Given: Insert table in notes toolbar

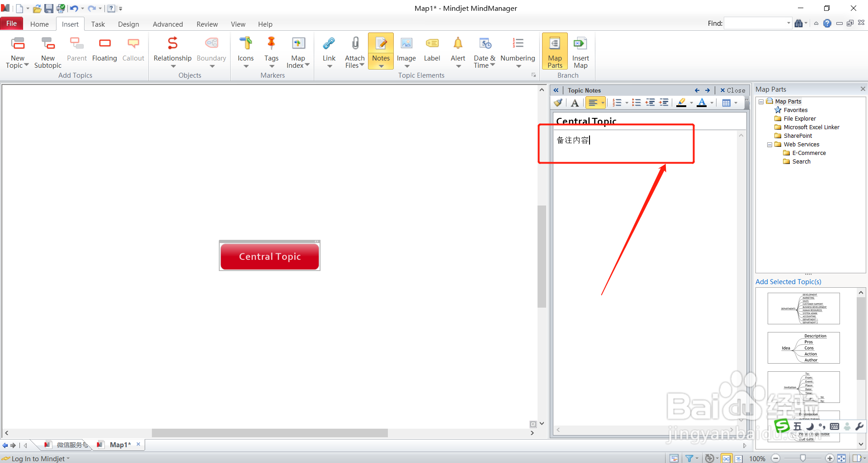Looking at the screenshot, I should click(x=726, y=103).
